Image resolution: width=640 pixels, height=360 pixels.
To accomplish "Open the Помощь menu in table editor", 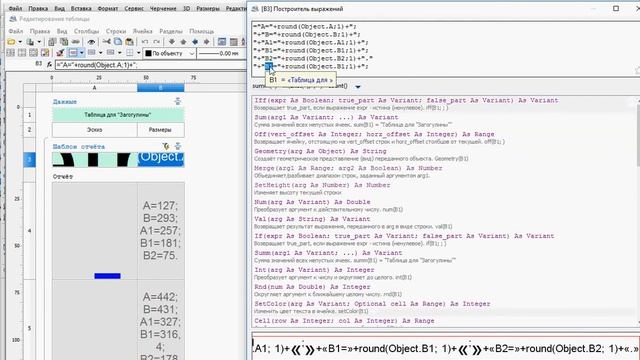I will (x=202, y=31).
